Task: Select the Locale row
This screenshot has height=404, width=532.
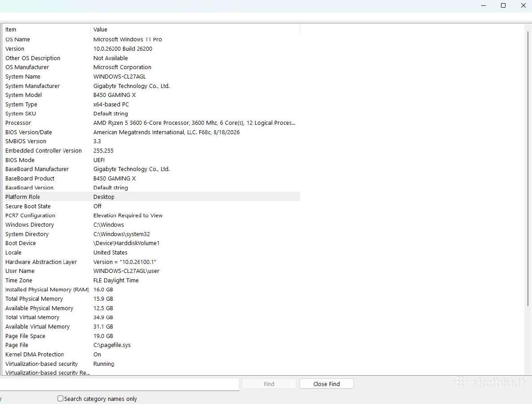Action: [151, 252]
